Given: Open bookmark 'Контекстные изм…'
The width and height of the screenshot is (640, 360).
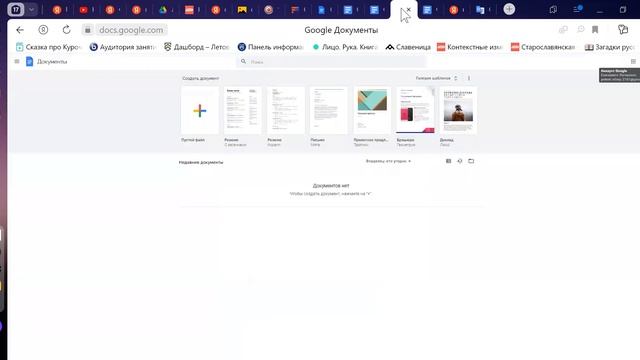Looking at the screenshot, I should pos(469,47).
